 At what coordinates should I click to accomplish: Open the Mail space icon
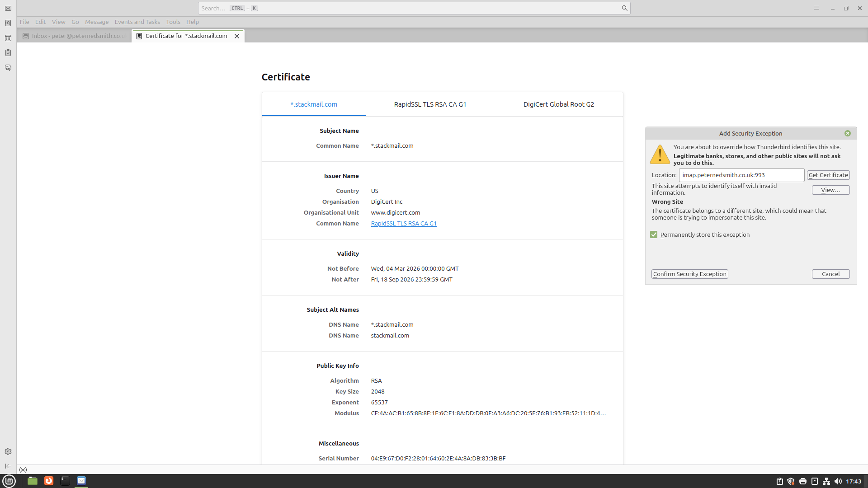8,8
